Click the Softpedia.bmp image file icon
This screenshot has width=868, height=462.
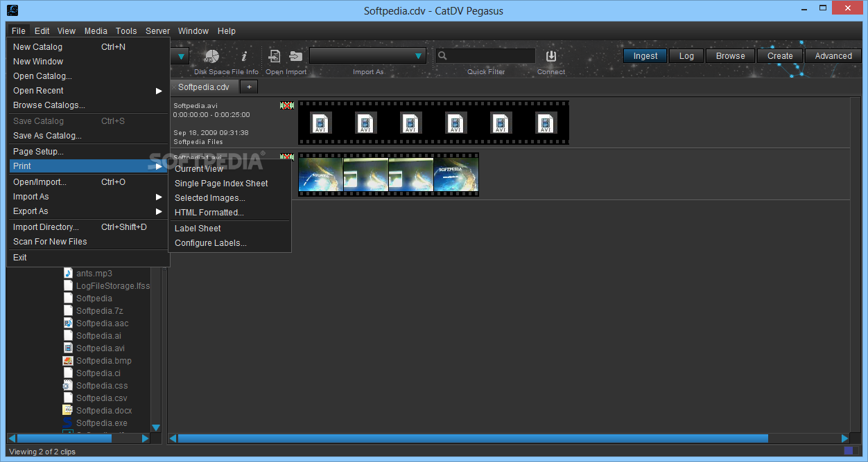(x=68, y=360)
